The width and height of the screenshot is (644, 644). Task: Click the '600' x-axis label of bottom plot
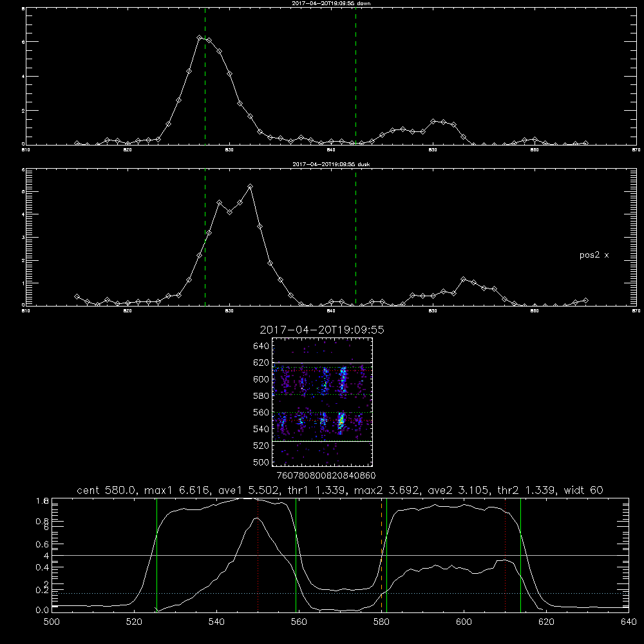(464, 622)
